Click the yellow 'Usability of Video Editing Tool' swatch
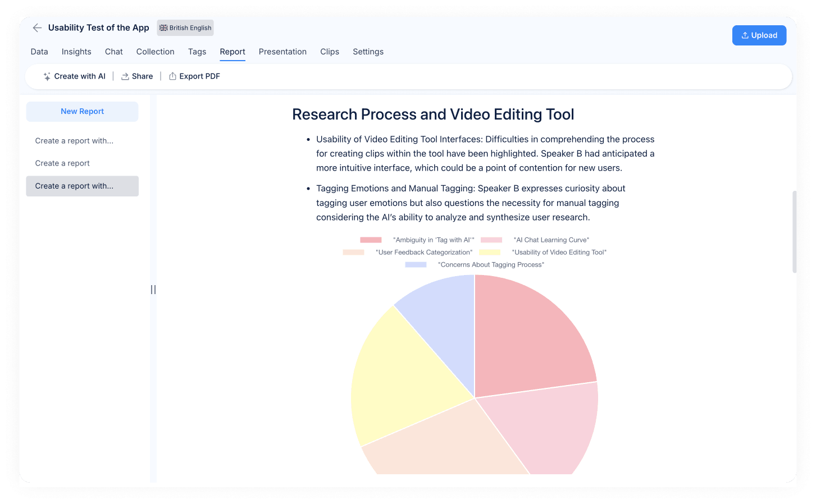This screenshot has height=504, width=816. (489, 252)
